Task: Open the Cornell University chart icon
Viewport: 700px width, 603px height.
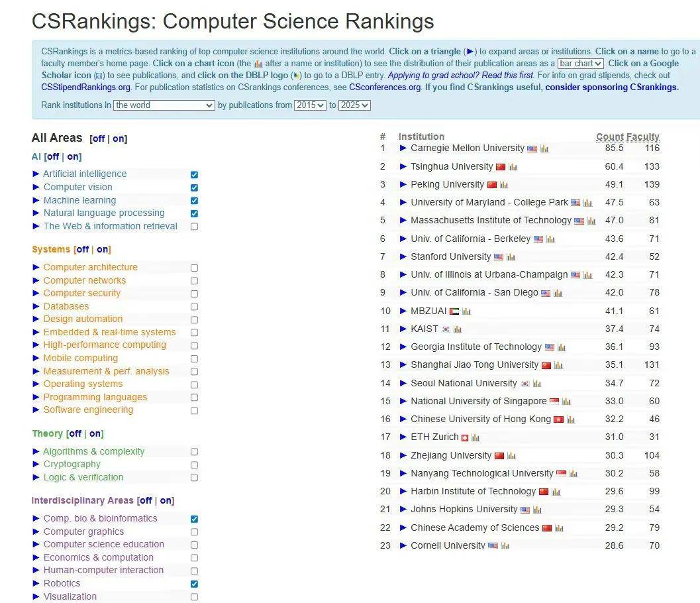Action: click(505, 546)
